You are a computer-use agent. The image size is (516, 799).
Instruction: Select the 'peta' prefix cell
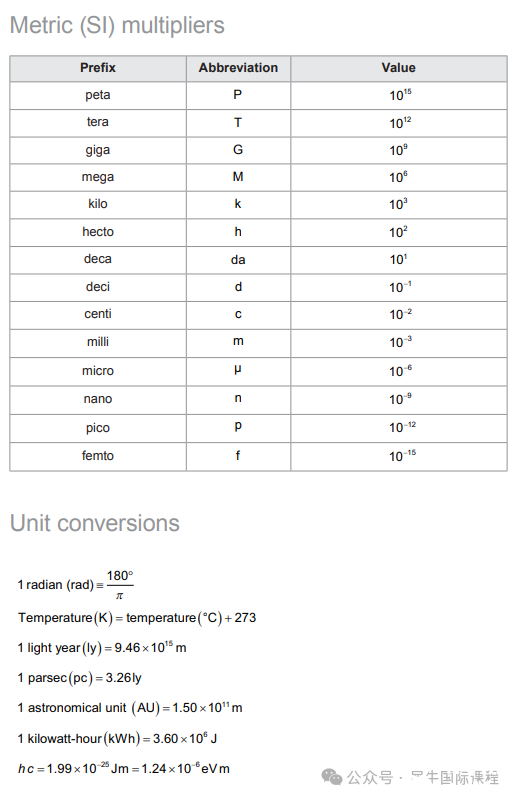pos(98,95)
